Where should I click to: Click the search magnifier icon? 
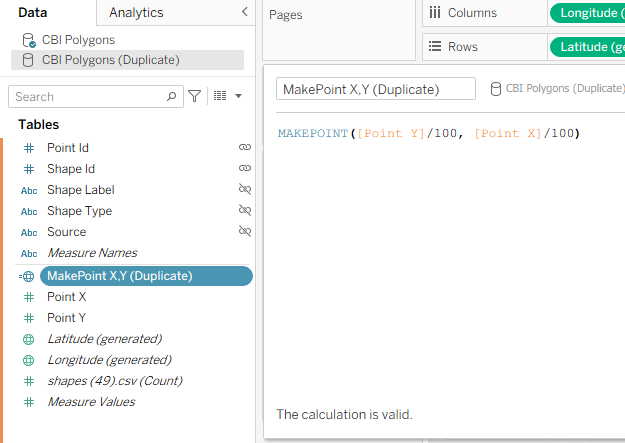(x=172, y=96)
